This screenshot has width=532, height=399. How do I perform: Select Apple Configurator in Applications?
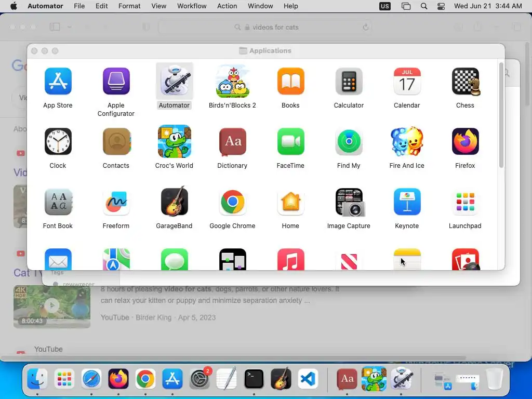tap(116, 82)
